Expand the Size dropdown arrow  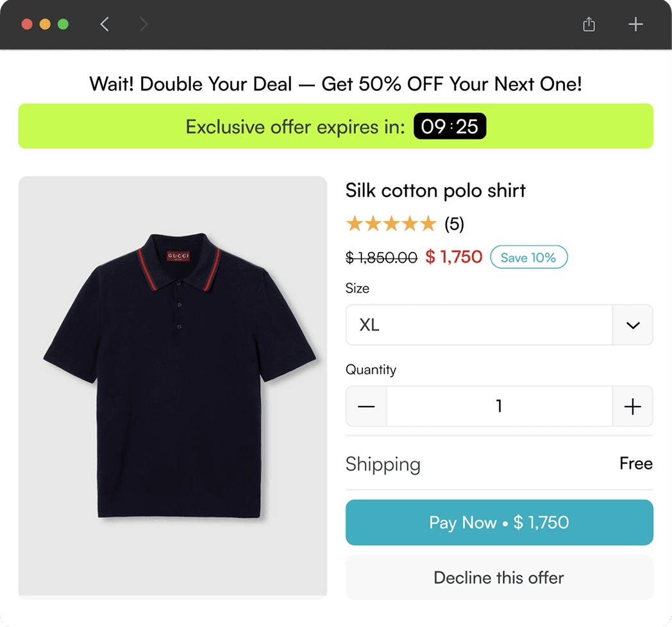point(632,325)
